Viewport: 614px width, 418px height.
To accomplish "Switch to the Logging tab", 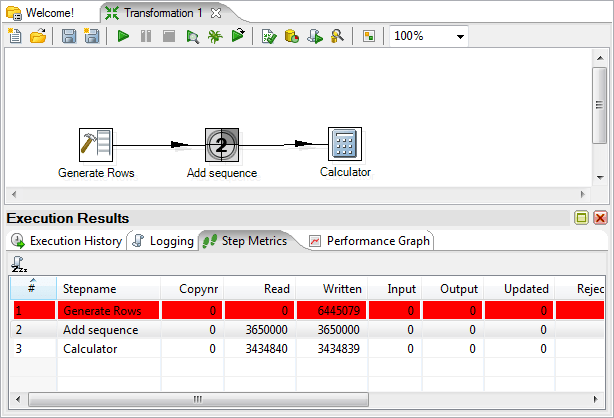I will 163,241.
